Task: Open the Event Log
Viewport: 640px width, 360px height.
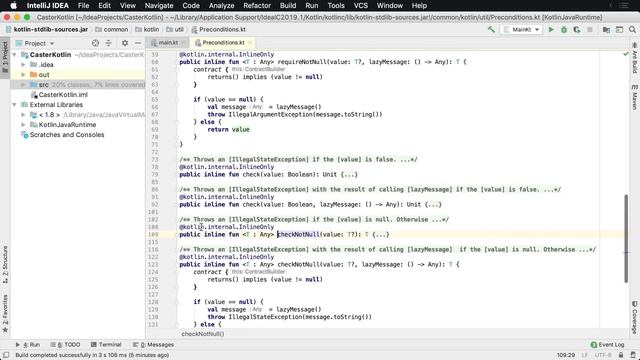Action: point(607,344)
